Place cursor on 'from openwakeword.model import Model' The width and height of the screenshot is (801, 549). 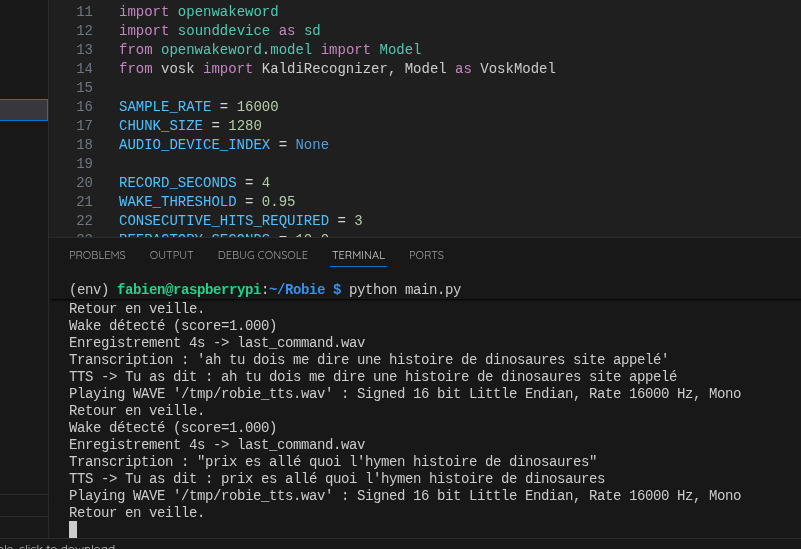click(270, 50)
